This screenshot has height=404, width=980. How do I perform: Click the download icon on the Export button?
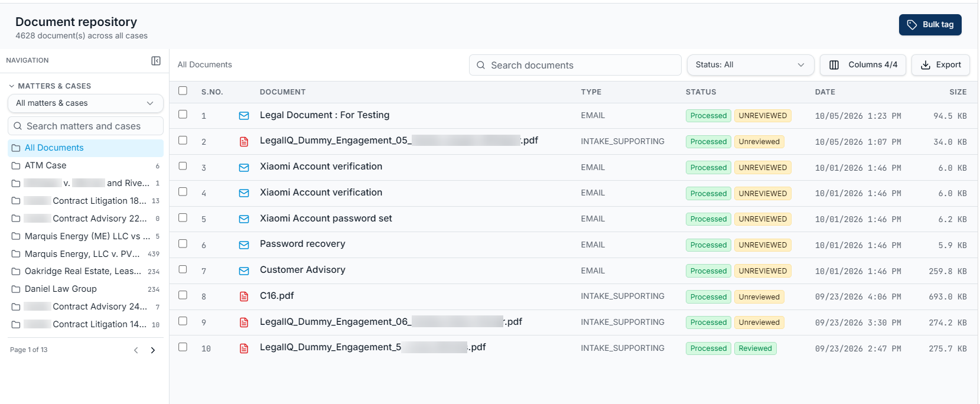click(926, 65)
